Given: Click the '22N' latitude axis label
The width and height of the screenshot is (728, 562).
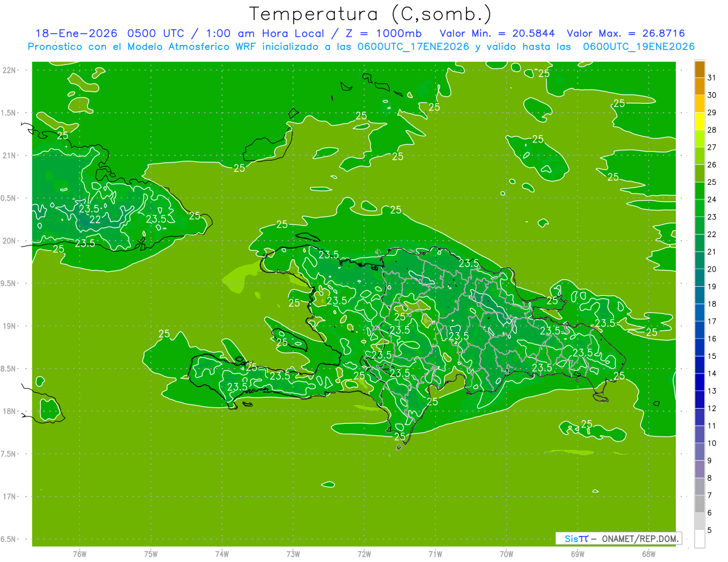Looking at the screenshot, I should tap(10, 70).
